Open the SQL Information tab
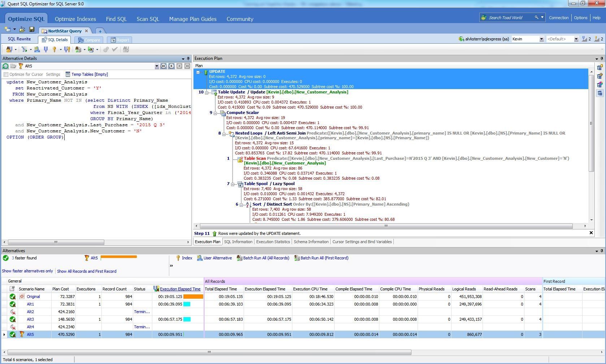The image size is (606, 364). (238, 242)
